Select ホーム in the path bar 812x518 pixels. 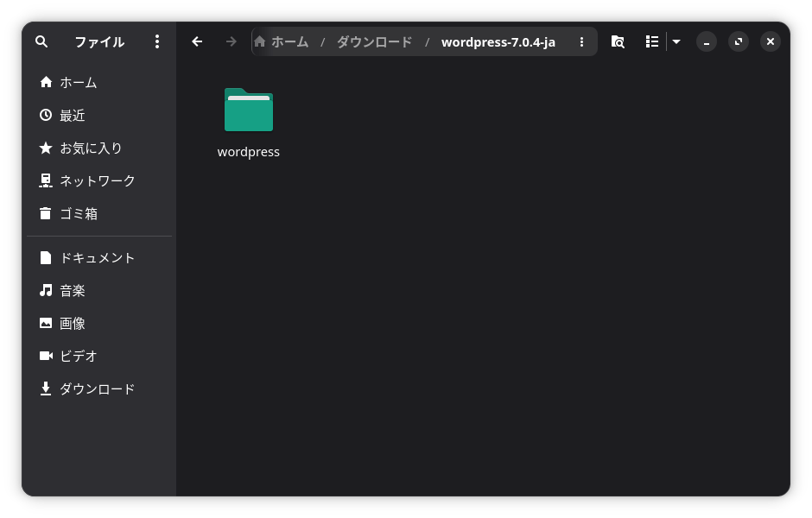[289, 42]
